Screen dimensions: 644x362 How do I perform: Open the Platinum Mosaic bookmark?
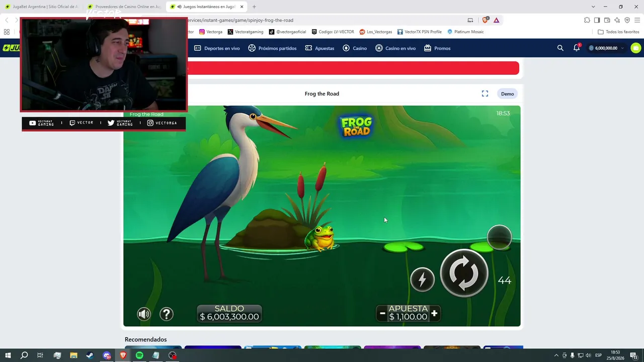(x=465, y=32)
